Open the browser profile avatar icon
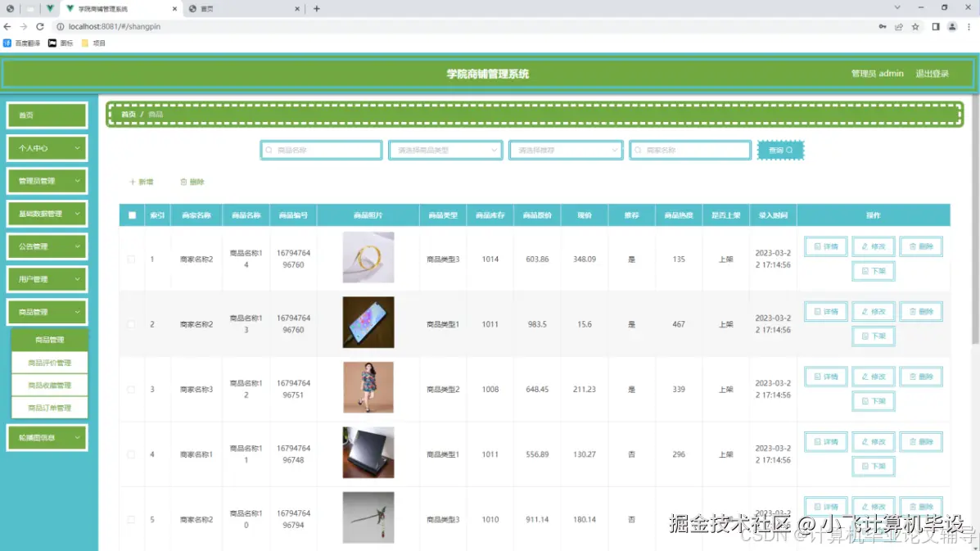 pos(952,27)
